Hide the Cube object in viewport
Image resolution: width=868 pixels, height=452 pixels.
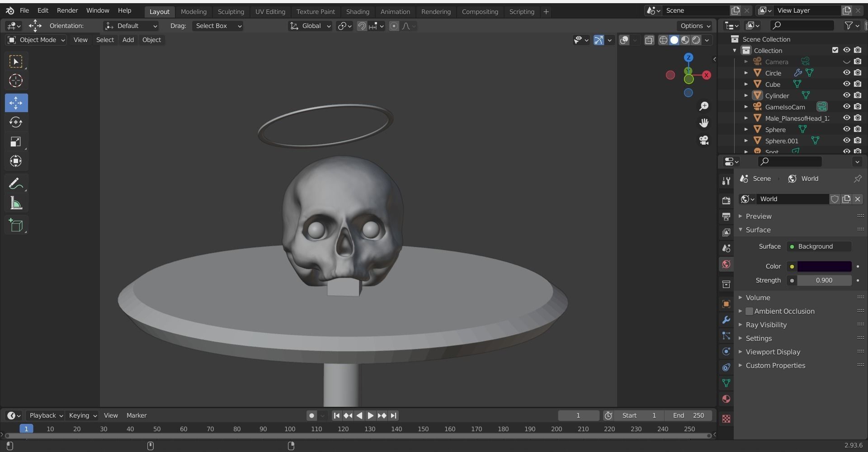pos(846,84)
